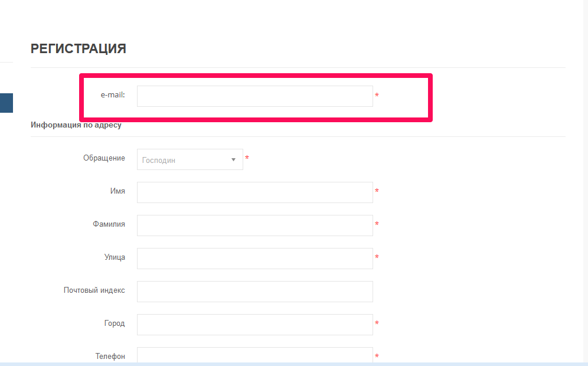Click the e-mail: label
Image resolution: width=588 pixels, height=366 pixels.
(113, 95)
